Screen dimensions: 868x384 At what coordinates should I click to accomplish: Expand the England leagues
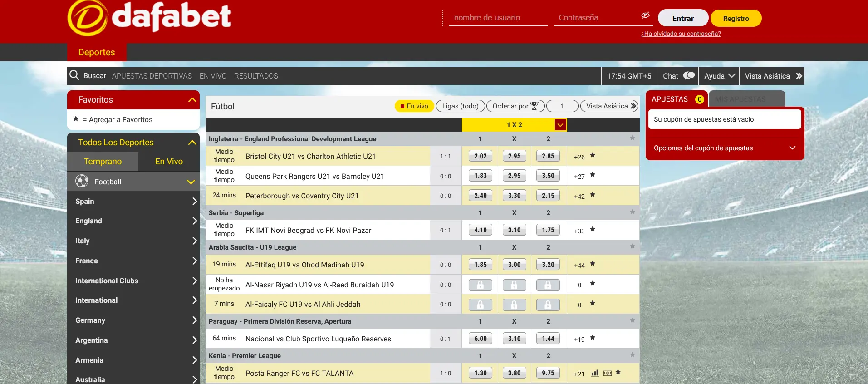(133, 221)
